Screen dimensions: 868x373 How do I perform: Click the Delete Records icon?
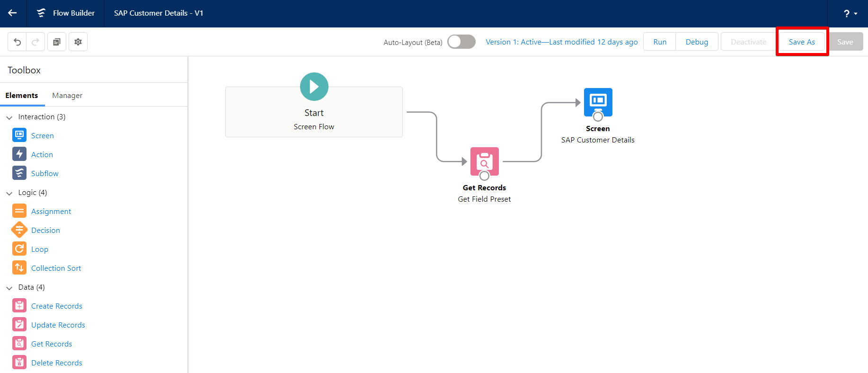pyautogui.click(x=19, y=362)
